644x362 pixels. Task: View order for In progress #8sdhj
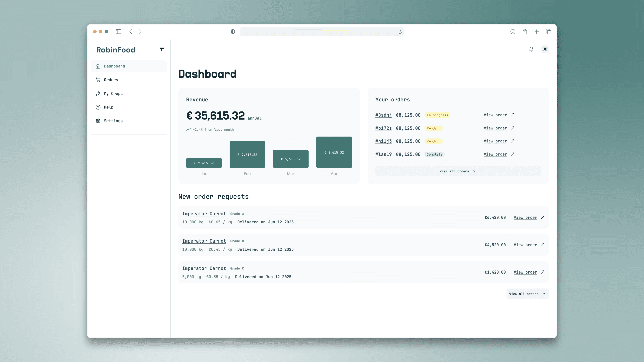tap(495, 115)
